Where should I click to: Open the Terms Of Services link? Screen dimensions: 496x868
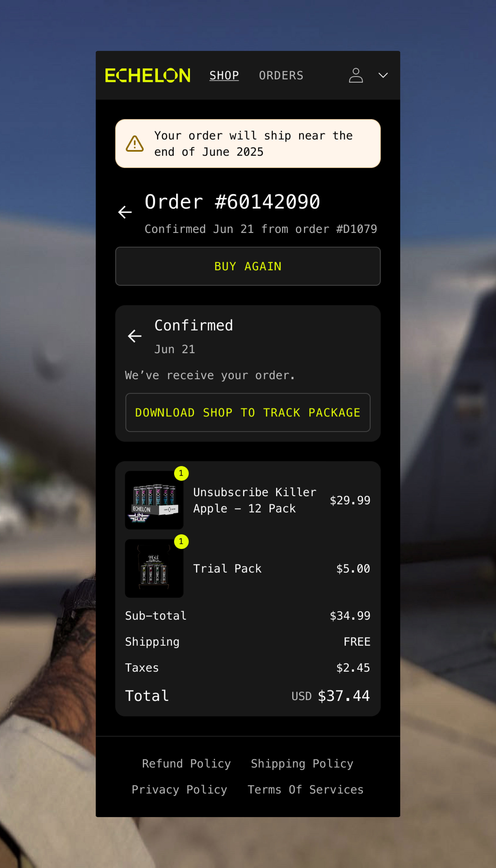tap(306, 789)
